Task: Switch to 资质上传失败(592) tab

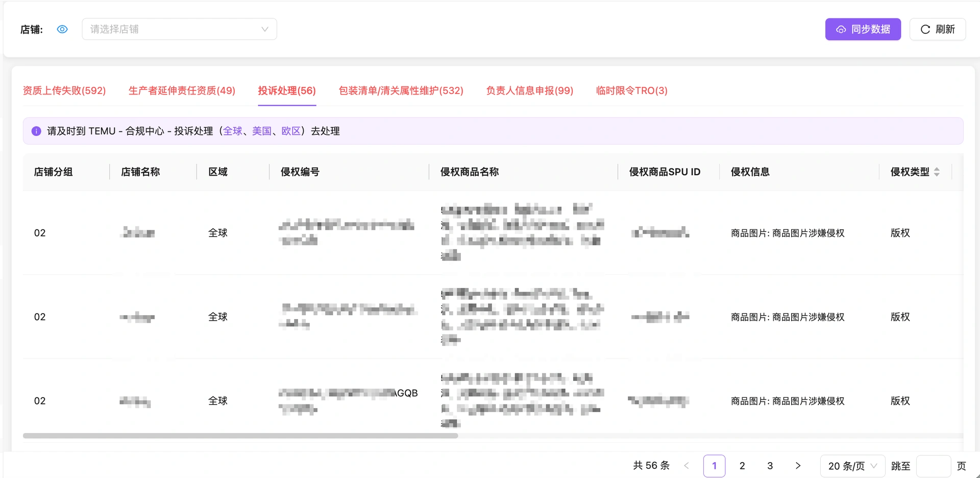Action: pos(64,90)
